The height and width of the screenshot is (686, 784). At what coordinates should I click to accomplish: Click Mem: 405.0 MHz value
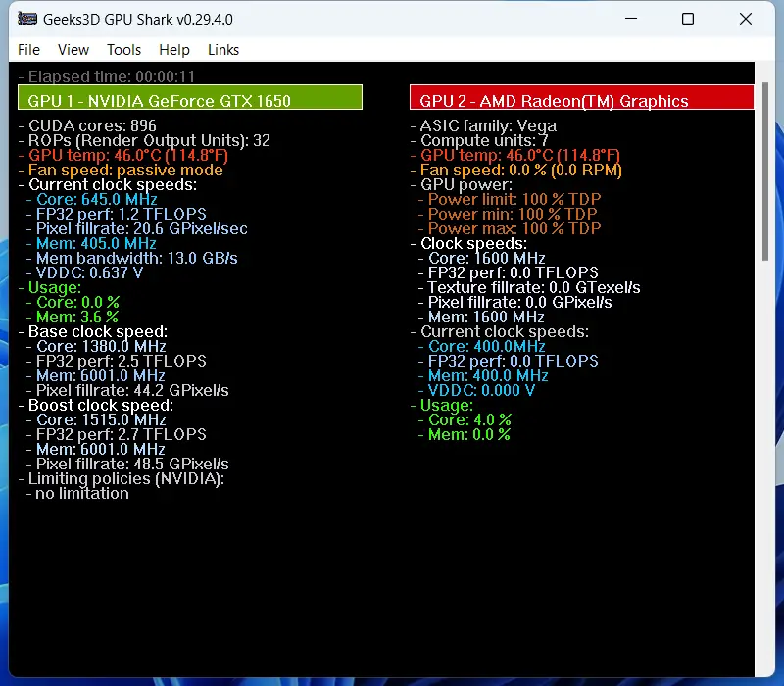coord(91,243)
